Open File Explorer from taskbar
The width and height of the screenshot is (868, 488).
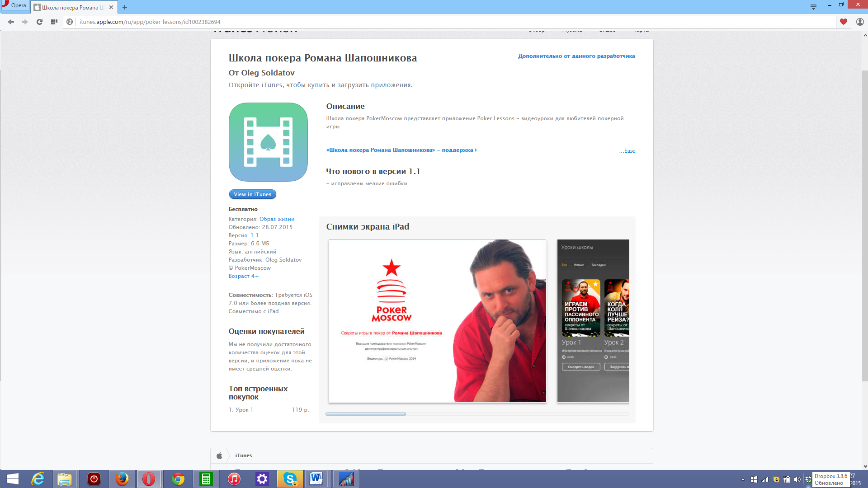point(65,479)
